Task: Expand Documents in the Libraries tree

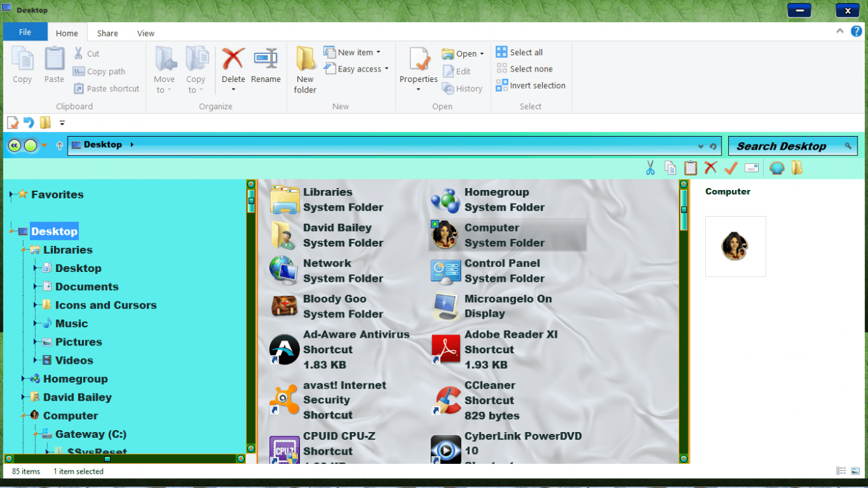Action: pos(36,286)
